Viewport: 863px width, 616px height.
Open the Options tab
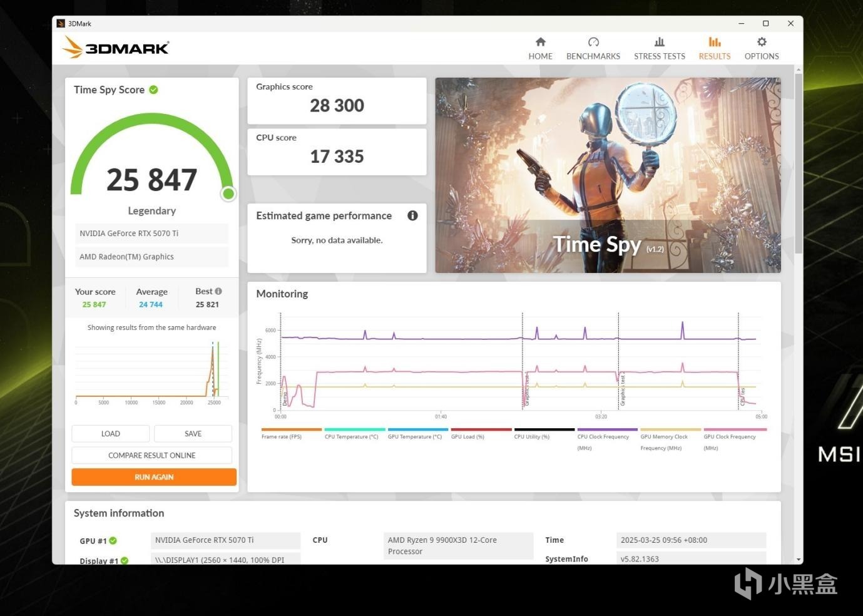pyautogui.click(x=762, y=48)
